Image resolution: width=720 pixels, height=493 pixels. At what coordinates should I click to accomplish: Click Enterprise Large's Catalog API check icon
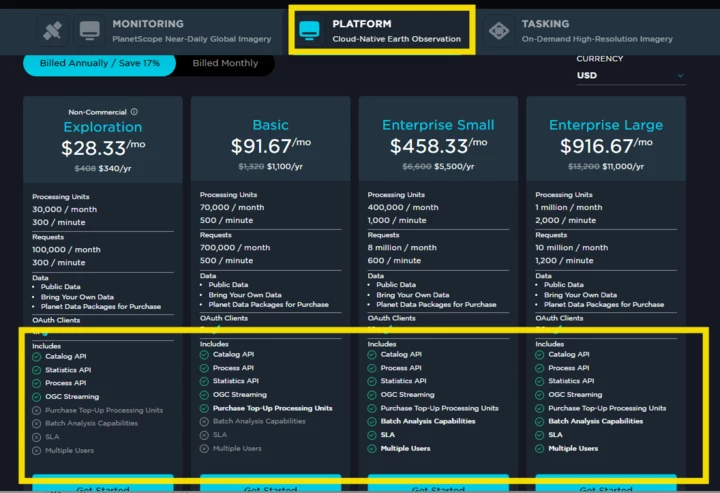tap(540, 354)
